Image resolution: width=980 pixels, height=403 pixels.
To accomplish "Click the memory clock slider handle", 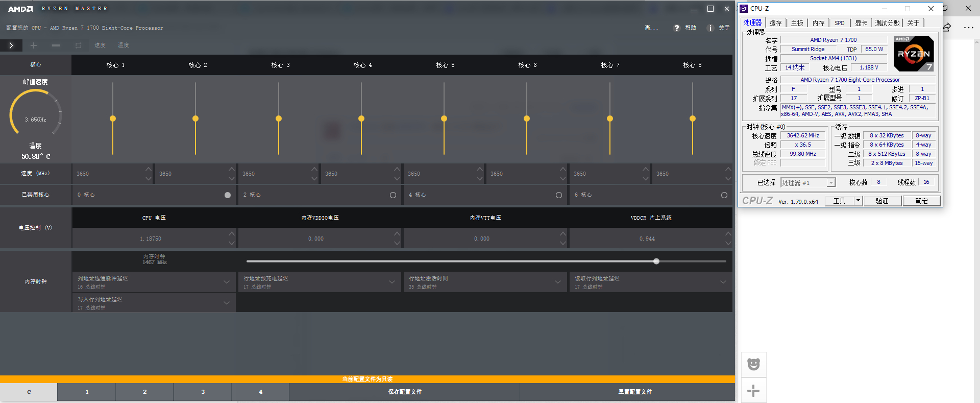I will tap(656, 261).
